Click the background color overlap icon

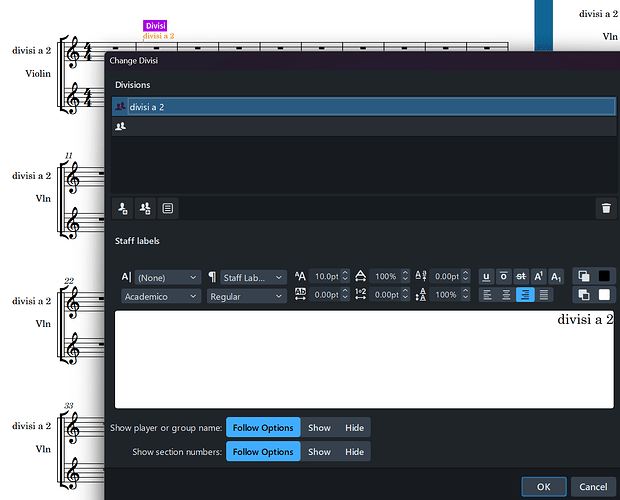pyautogui.click(x=584, y=295)
